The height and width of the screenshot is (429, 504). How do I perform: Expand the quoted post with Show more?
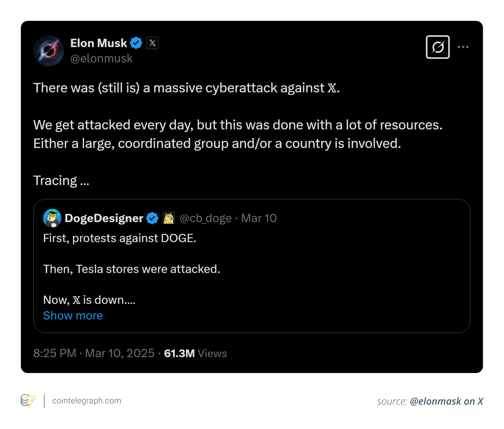coord(73,316)
